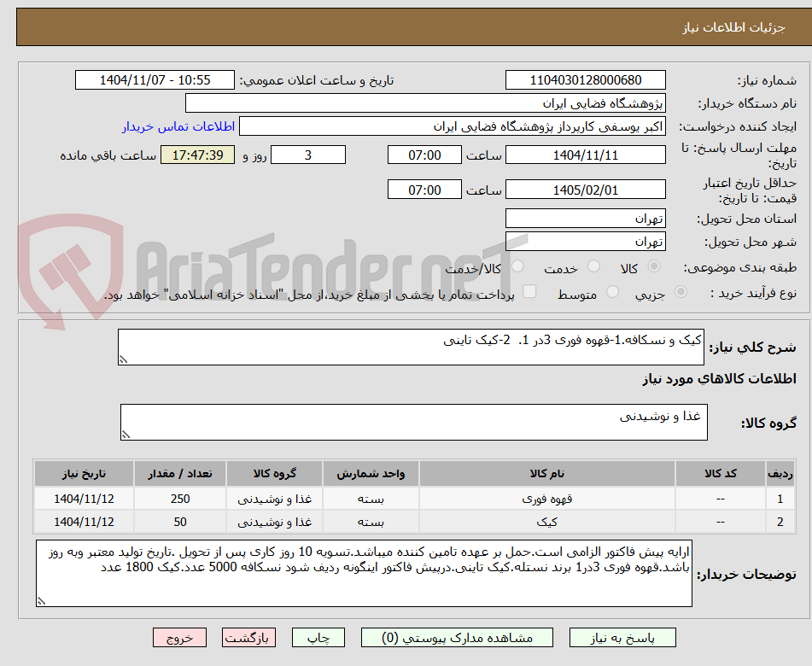Click the ایجاد کننده درخواست field

452,126
